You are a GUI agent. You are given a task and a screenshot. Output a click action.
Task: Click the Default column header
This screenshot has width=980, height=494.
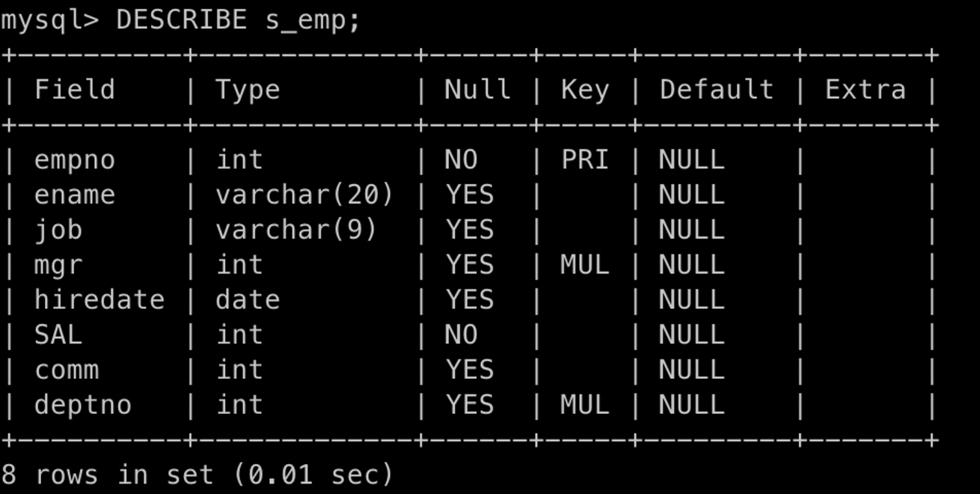point(716,90)
